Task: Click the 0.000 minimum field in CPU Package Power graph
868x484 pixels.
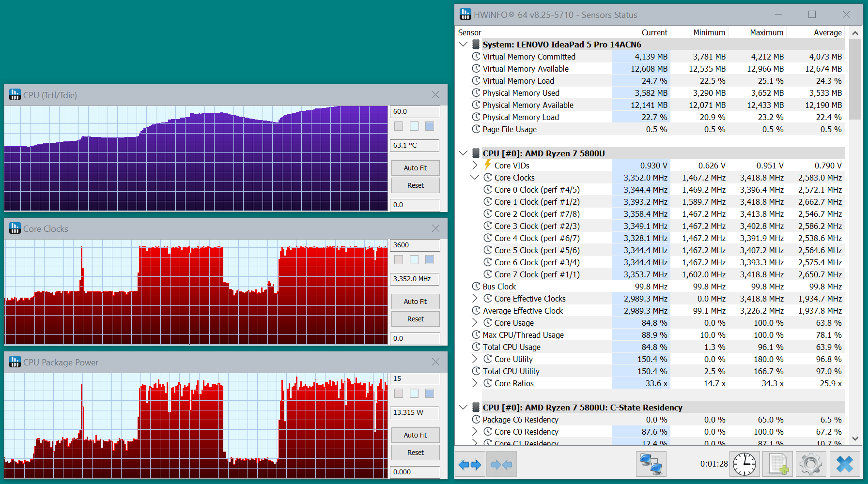Action: pos(415,472)
